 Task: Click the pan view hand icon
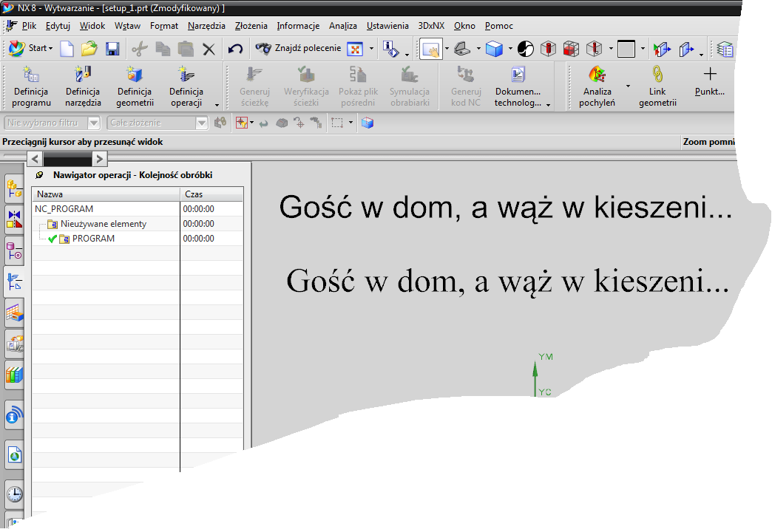click(431, 49)
